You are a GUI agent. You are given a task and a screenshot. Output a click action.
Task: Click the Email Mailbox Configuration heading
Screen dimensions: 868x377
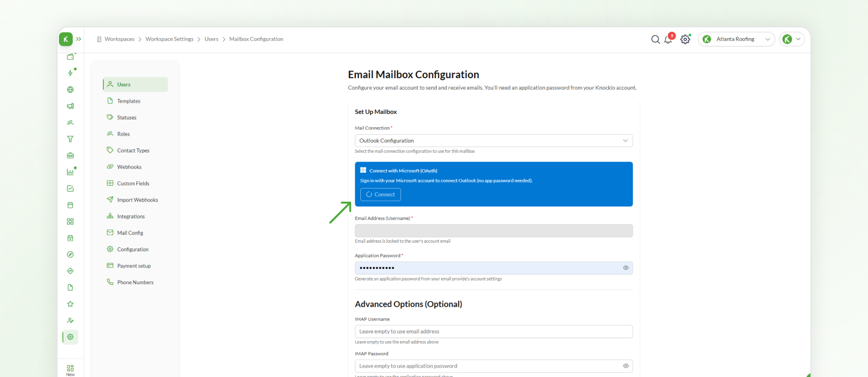413,74
